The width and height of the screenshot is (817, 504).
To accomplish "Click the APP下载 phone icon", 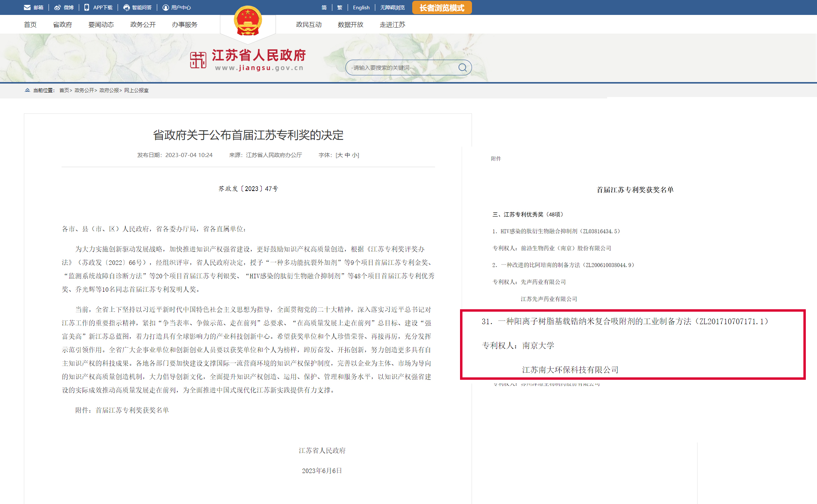I will pos(87,7).
